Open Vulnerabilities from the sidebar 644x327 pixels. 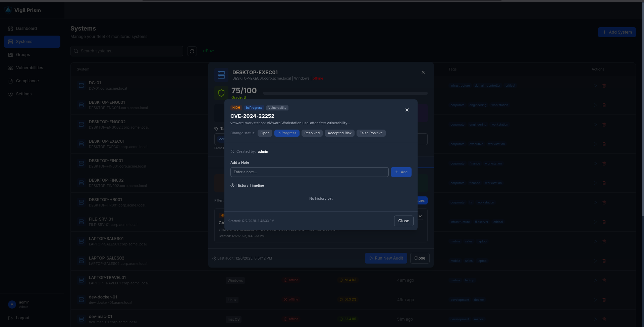(x=29, y=67)
